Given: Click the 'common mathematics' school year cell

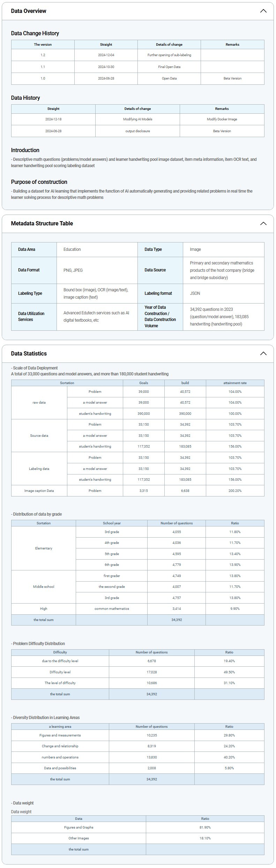Looking at the screenshot, I should (x=112, y=609).
